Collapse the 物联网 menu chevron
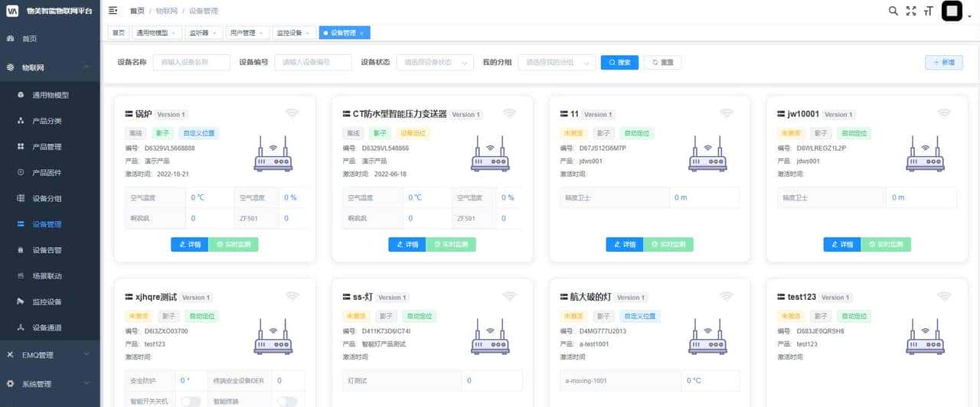 (x=87, y=68)
